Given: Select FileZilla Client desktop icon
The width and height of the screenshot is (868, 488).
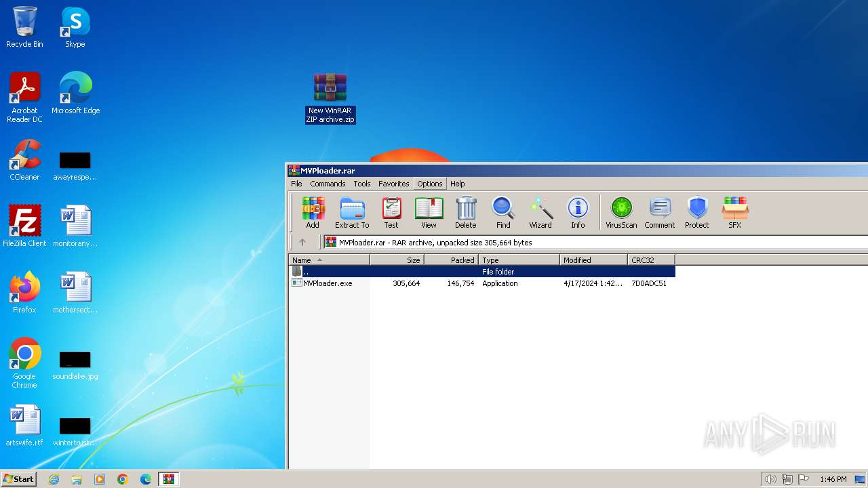Looking at the screenshot, I should 24,226.
